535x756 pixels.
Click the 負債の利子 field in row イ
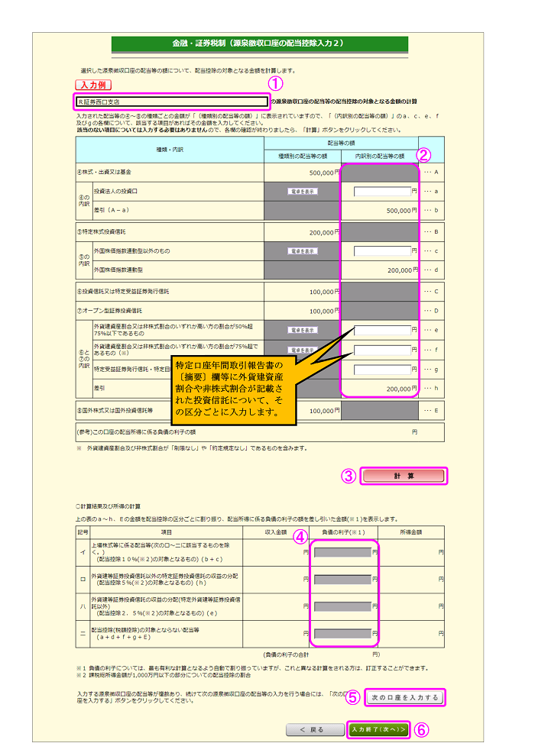(342, 553)
